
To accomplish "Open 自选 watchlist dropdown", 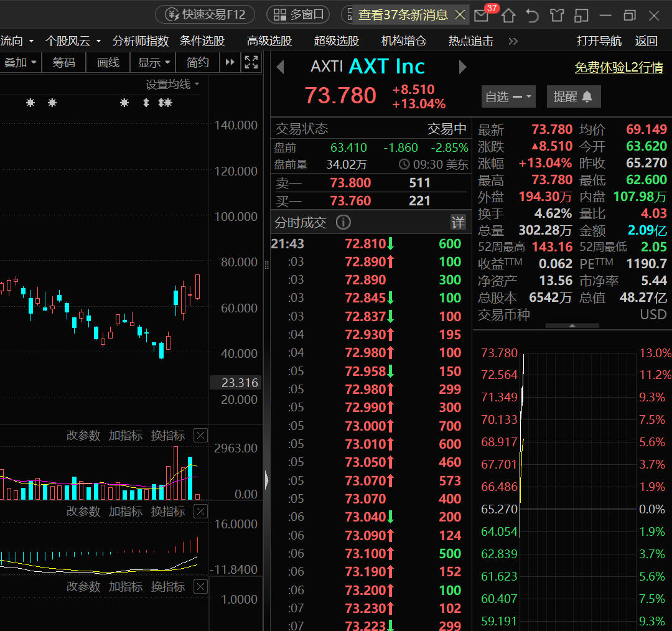I will pos(509,97).
